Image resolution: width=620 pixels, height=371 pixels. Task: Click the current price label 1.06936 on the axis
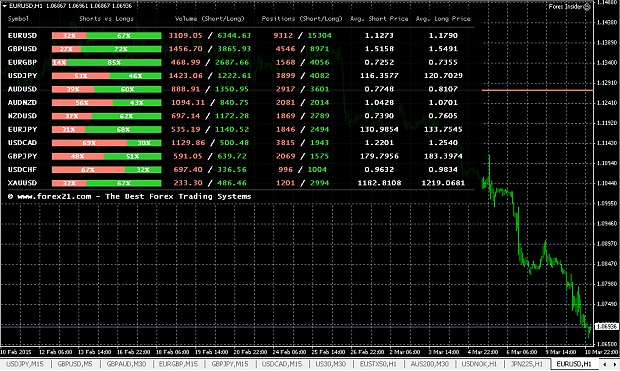(607, 327)
